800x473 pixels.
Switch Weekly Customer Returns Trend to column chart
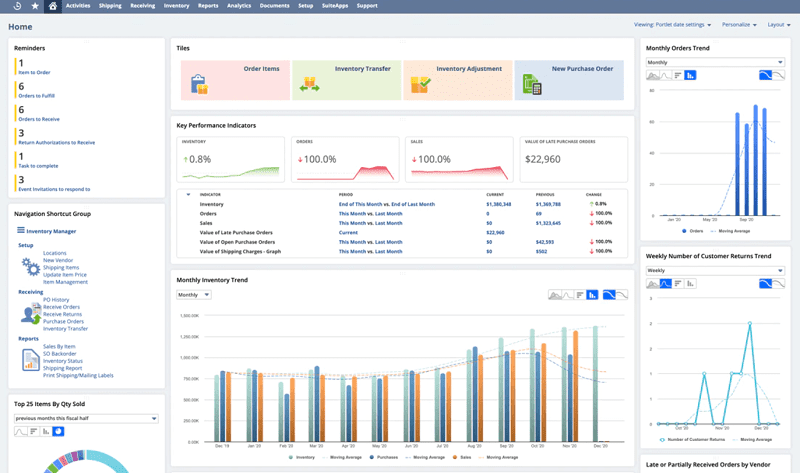(690, 284)
